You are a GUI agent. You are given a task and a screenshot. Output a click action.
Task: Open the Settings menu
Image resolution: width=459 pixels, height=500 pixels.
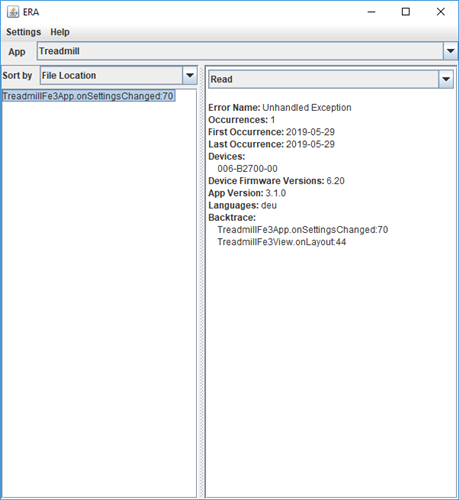point(23,32)
